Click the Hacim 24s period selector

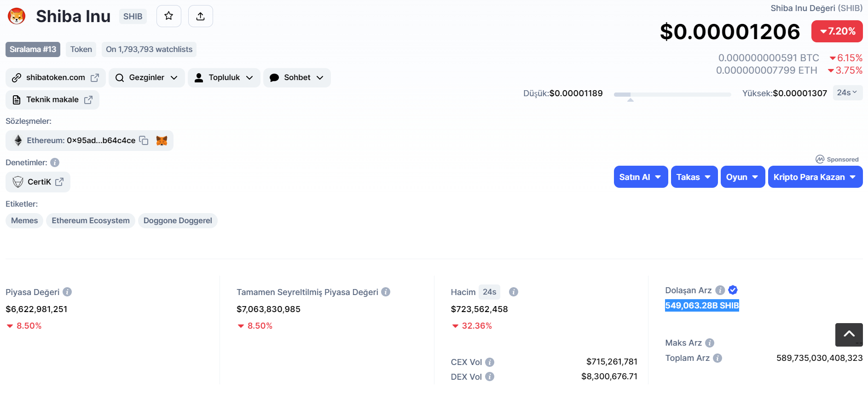coord(489,292)
